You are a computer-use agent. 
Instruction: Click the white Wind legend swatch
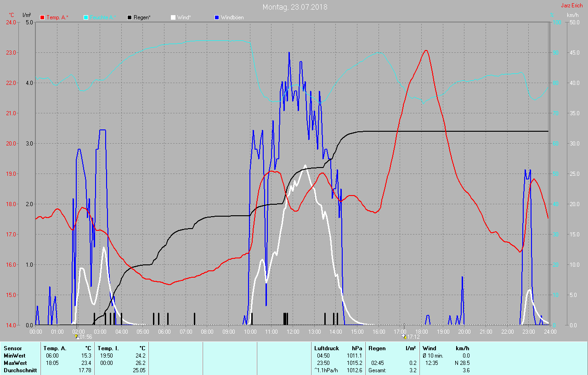(x=173, y=17)
